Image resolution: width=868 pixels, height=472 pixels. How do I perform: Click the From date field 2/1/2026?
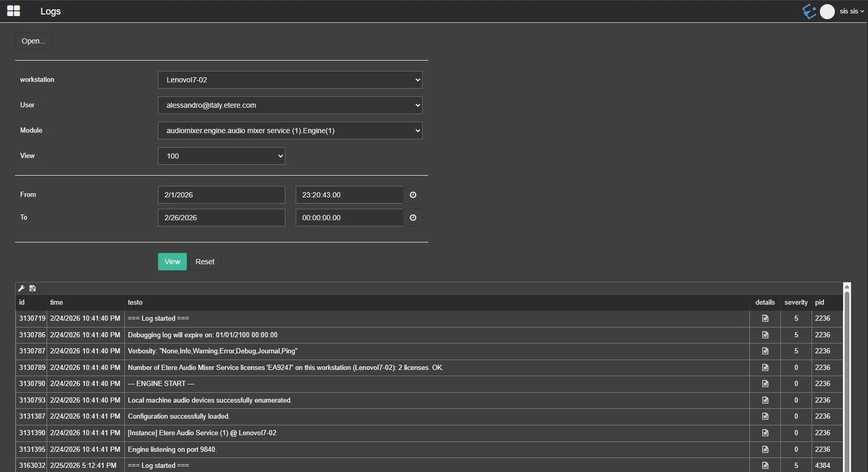click(221, 195)
